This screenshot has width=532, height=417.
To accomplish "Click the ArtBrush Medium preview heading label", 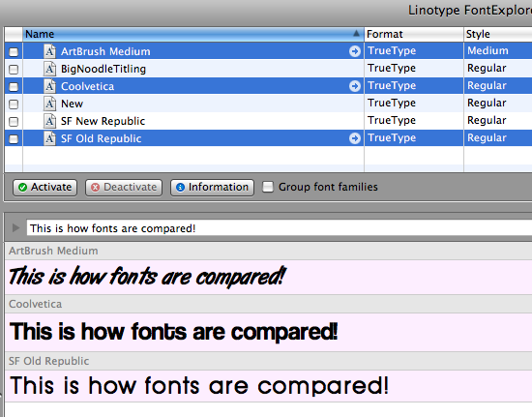I will tap(53, 251).
